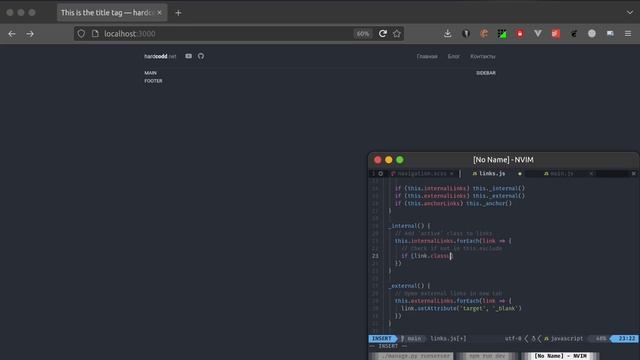Go back with the browser back arrow

coord(12,34)
